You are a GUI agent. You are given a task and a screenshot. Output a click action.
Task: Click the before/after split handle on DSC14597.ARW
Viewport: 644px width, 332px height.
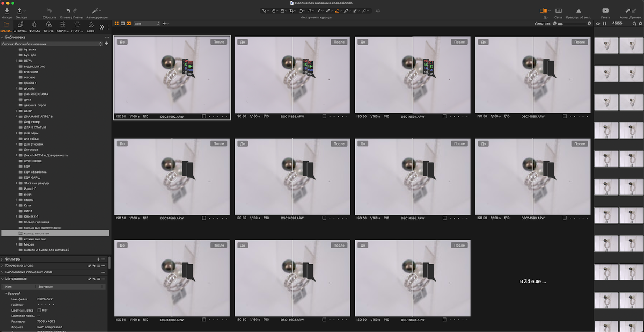tap(292, 176)
